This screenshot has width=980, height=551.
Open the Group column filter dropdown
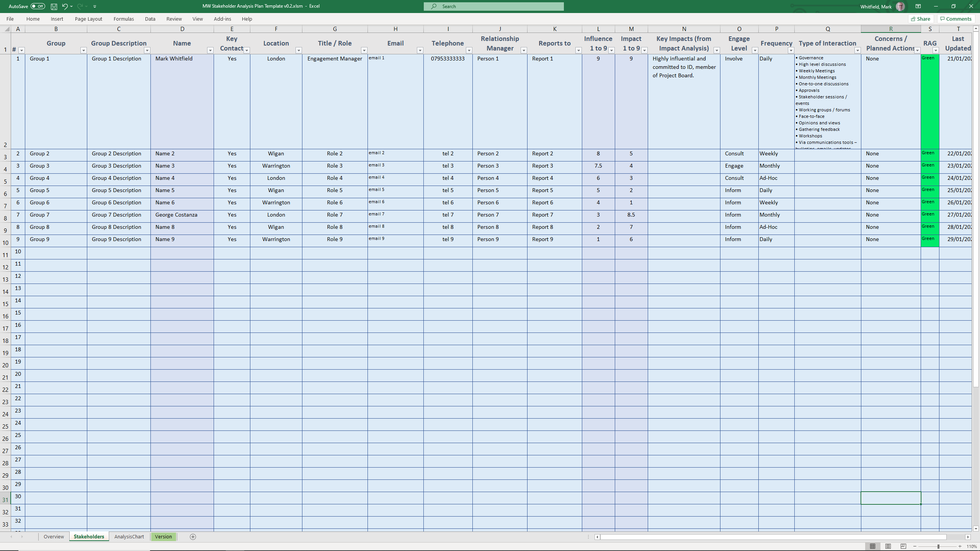(83, 51)
